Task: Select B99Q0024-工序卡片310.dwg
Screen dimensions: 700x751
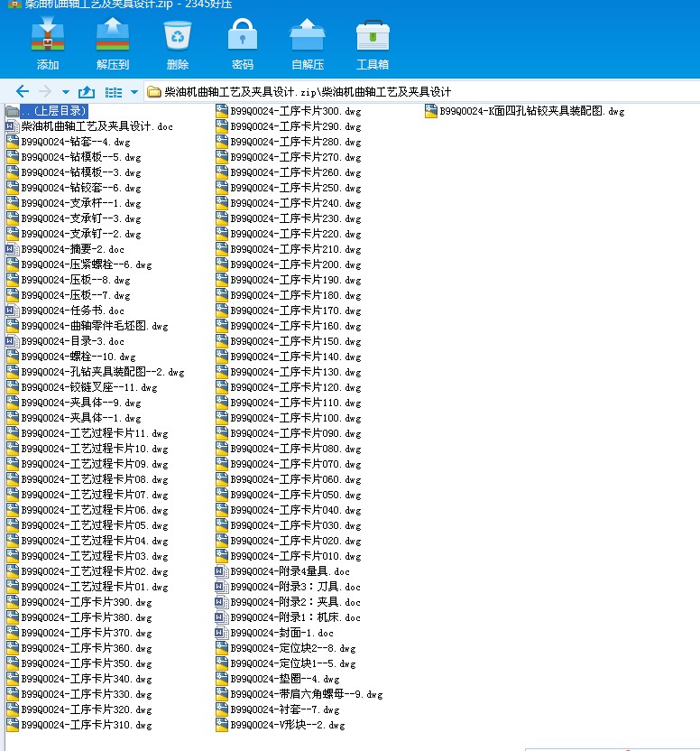Action: (78, 724)
